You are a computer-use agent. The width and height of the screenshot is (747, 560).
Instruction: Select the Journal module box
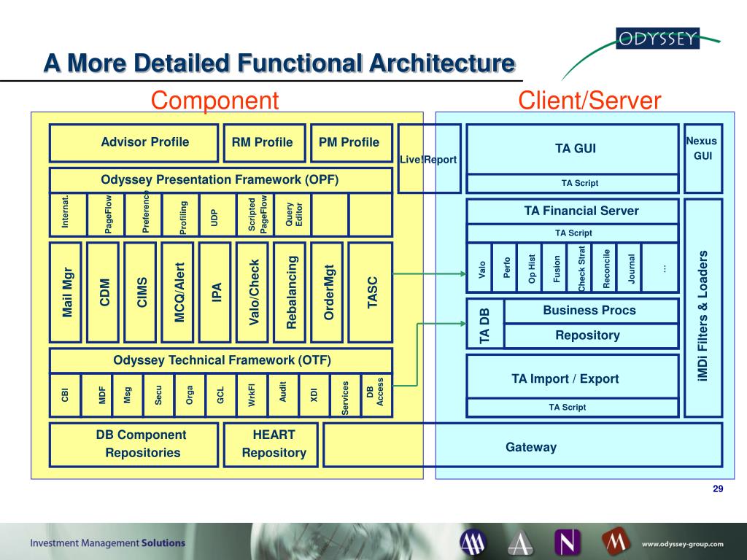point(630,267)
